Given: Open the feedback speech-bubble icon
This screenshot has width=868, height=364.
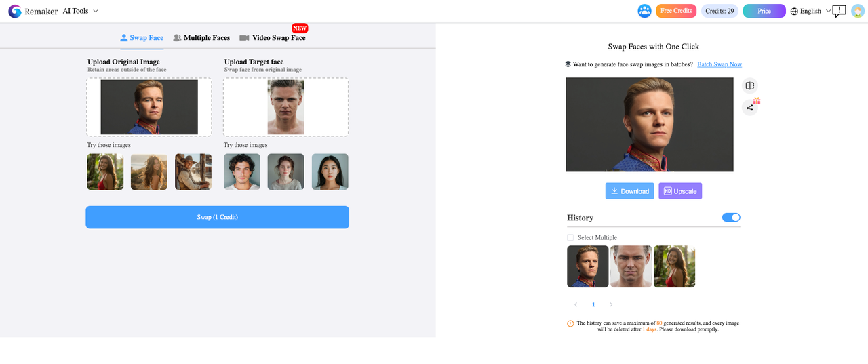Looking at the screenshot, I should click(x=839, y=11).
